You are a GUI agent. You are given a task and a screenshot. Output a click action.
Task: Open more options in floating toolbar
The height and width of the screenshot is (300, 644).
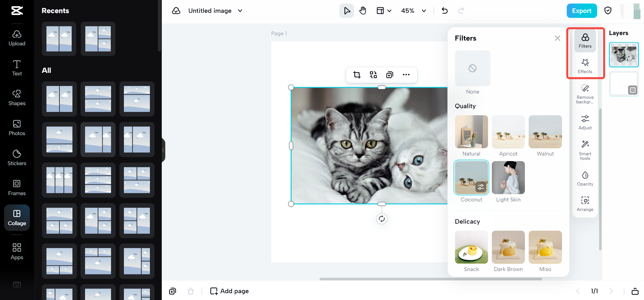coord(406,75)
